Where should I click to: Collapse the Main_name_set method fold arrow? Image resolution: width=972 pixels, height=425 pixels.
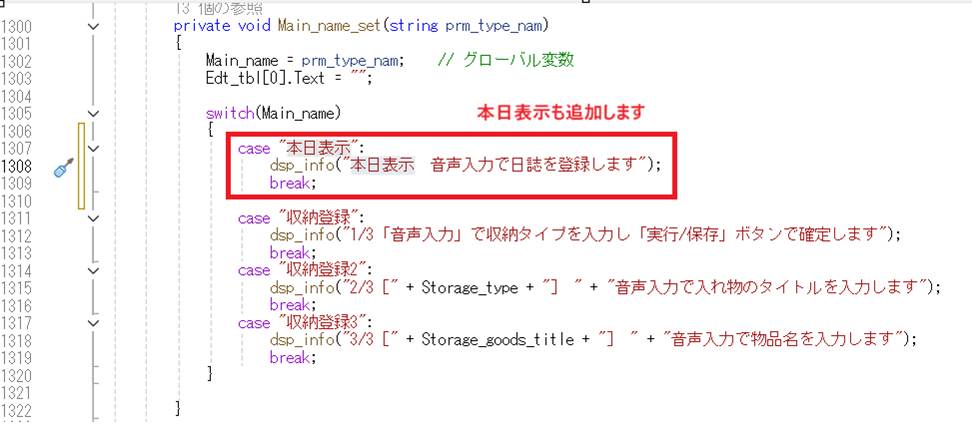coord(94,26)
